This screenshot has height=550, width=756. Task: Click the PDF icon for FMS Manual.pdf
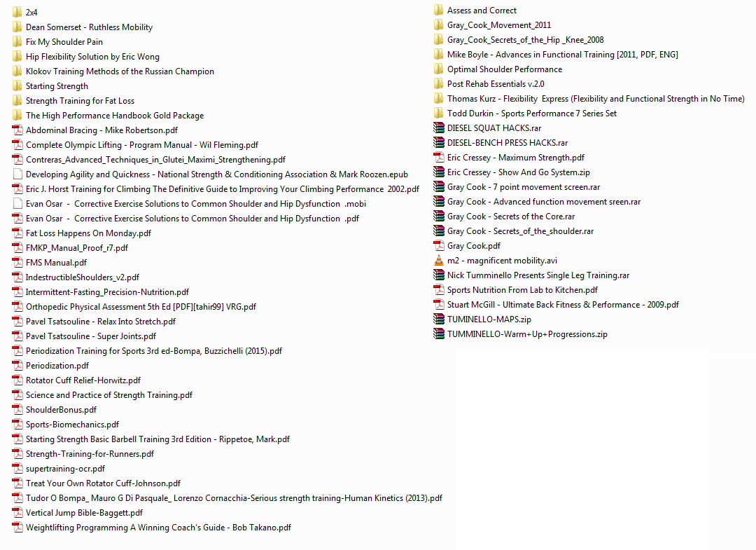pos(17,263)
